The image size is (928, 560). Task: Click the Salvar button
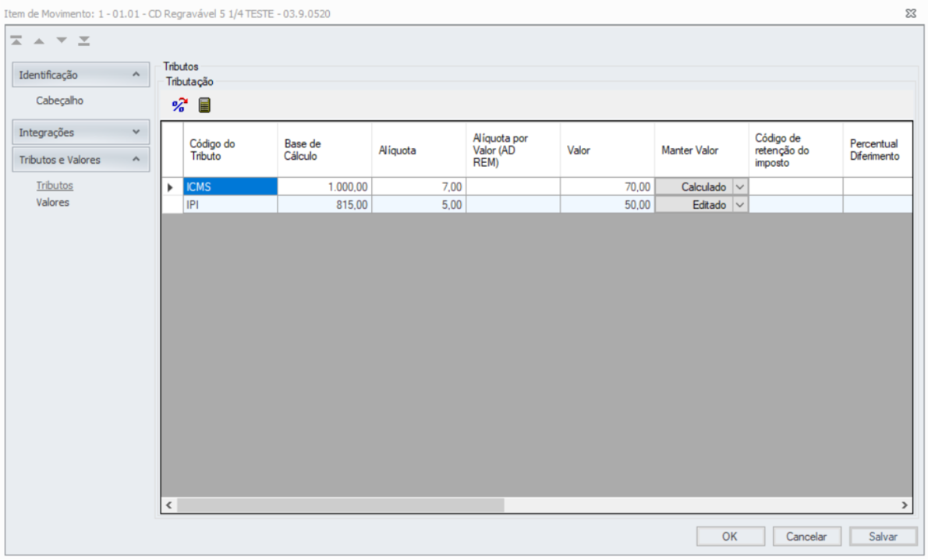(883, 537)
